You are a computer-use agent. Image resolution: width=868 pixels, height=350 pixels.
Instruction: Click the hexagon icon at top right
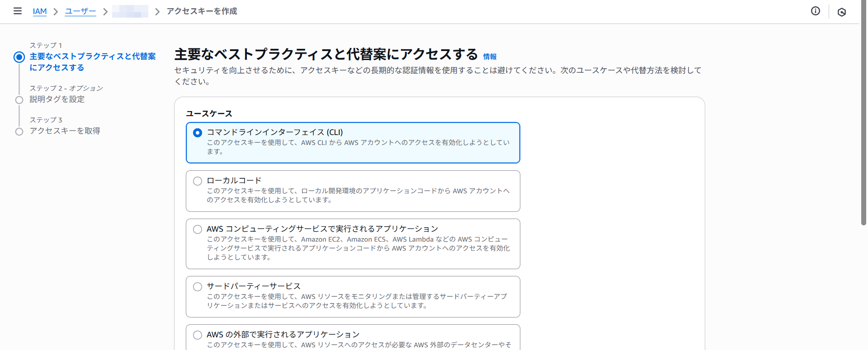coord(841,12)
